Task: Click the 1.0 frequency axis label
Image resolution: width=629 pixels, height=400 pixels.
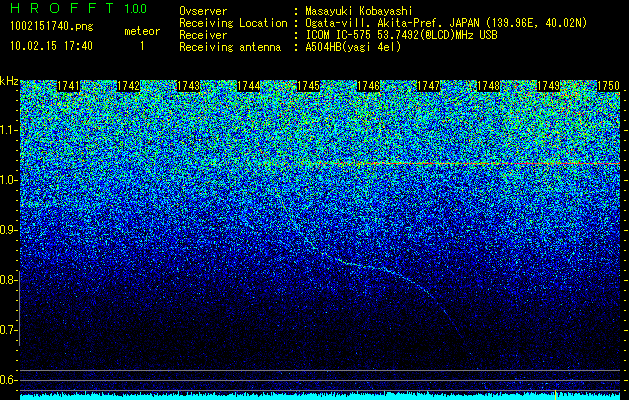Action: click(x=9, y=180)
